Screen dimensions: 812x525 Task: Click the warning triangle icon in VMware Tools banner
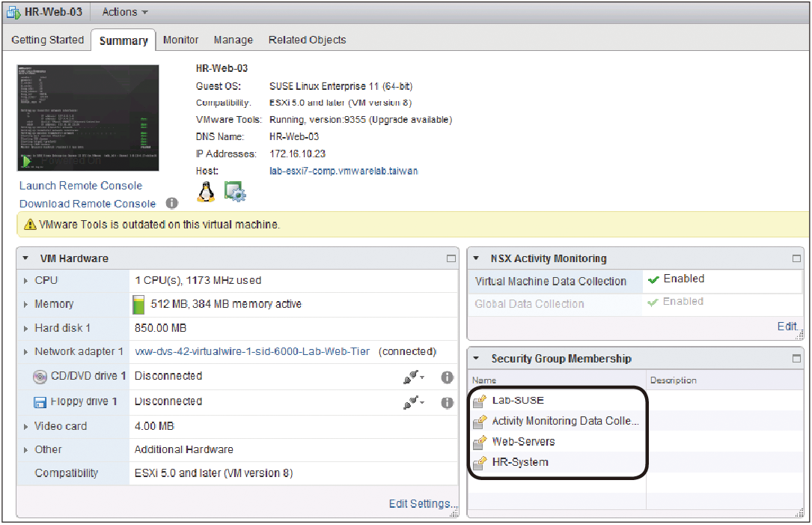[30, 225]
